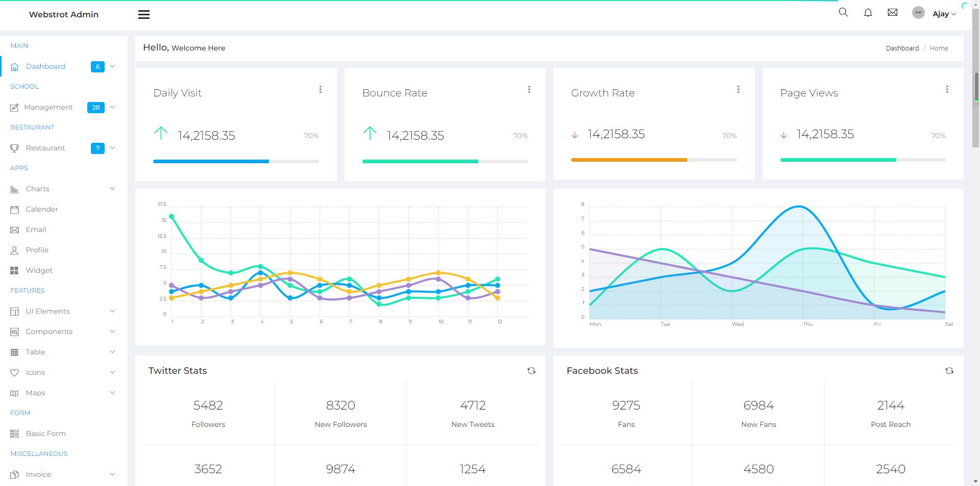Open Daily Visit card options menu
The image size is (980, 486).
pyautogui.click(x=320, y=89)
